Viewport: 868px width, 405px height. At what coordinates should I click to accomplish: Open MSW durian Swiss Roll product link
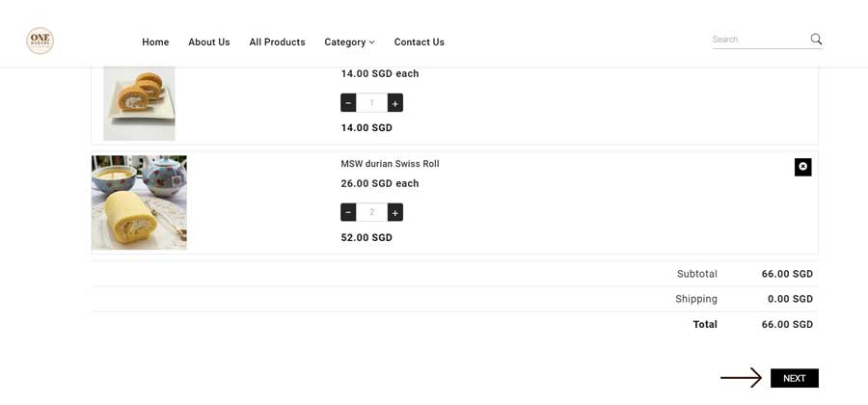click(390, 164)
